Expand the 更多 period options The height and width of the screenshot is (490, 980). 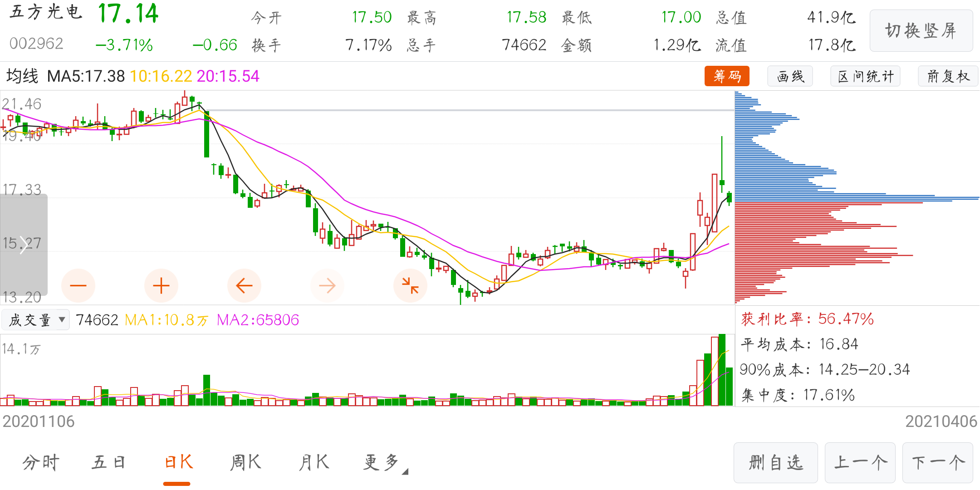[386, 463]
